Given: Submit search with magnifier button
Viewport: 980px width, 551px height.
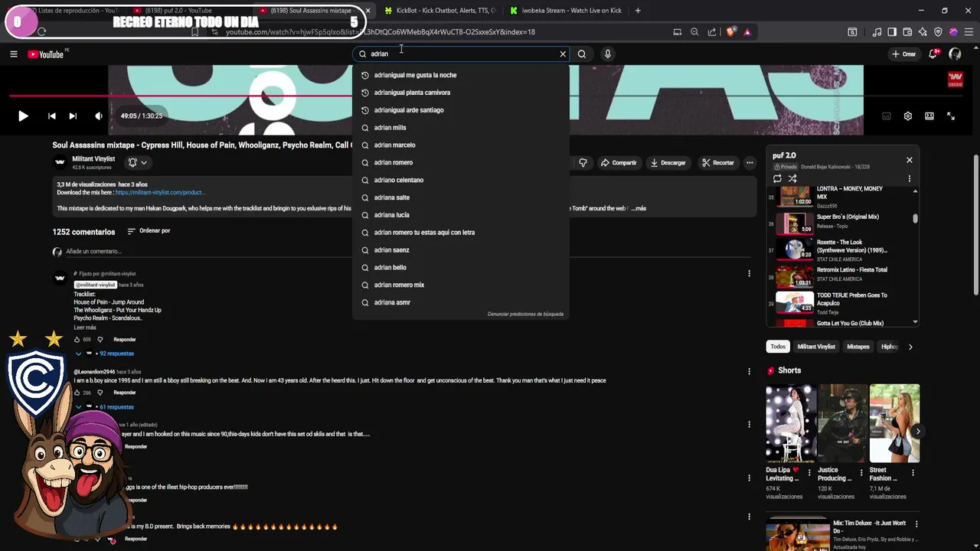Looking at the screenshot, I should [x=582, y=54].
